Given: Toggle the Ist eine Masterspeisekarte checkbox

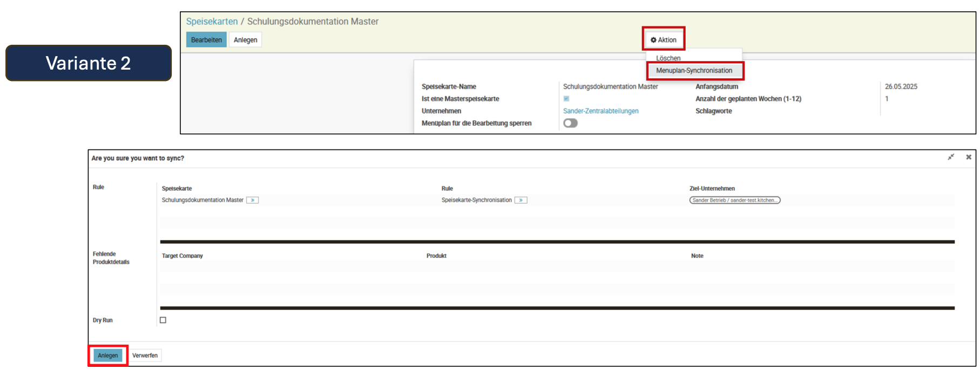Looking at the screenshot, I should click(566, 99).
